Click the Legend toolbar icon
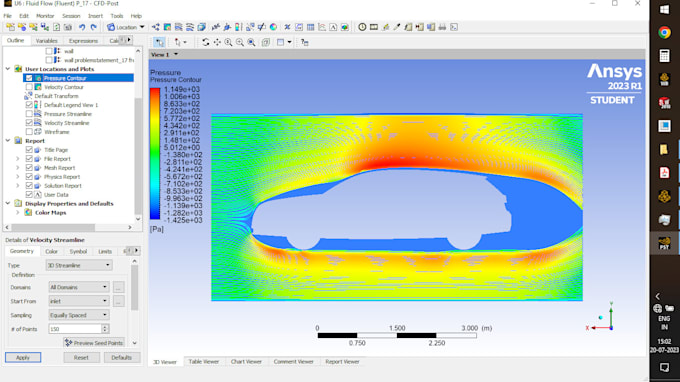This screenshot has height=382, width=680. pyautogui.click(x=238, y=27)
